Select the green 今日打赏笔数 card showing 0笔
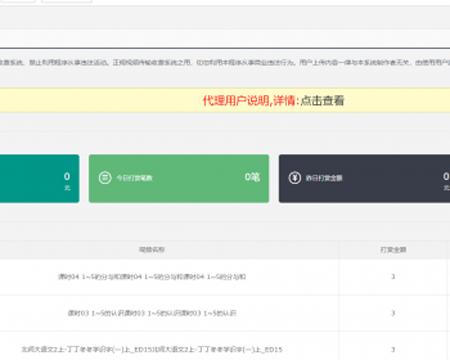This screenshot has width=450, height=360. tap(179, 178)
